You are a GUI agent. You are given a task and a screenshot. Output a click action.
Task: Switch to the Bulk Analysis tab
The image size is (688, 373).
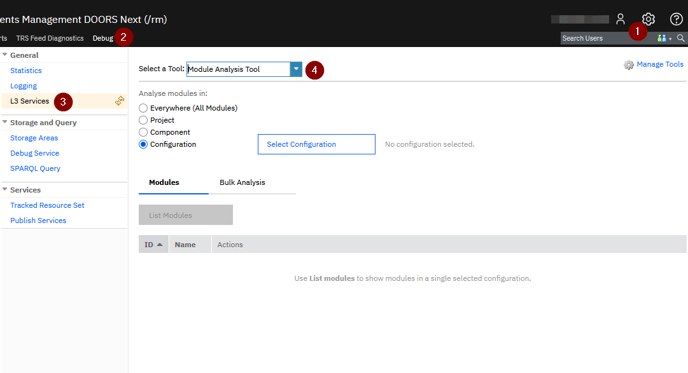[x=242, y=182]
